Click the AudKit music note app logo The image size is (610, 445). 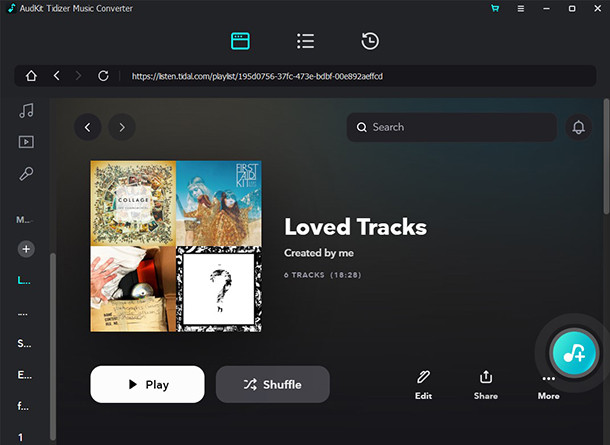tap(12, 8)
